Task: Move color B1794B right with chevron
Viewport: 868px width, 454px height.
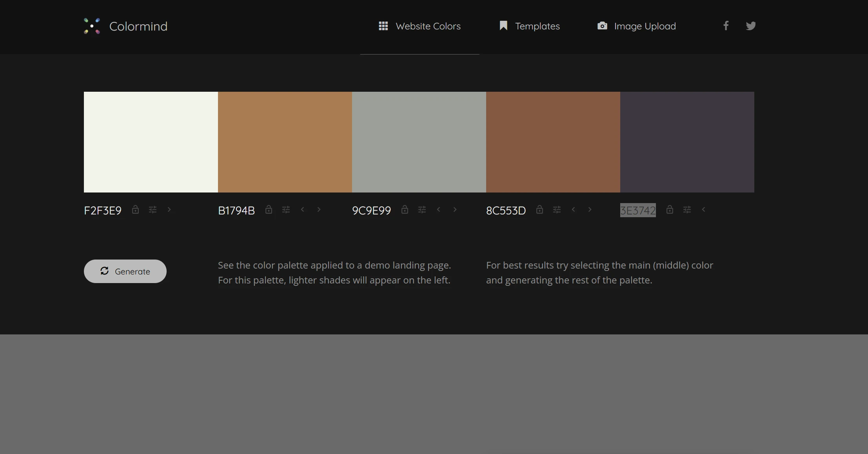Action: click(319, 210)
